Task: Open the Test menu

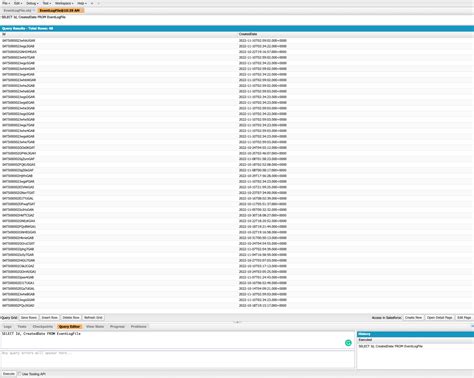Action: 47,3
